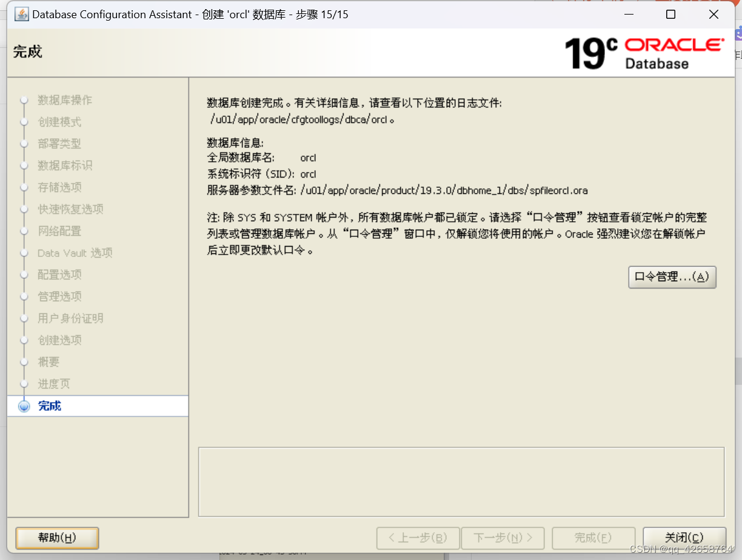Click the 系统标识符 (SID) value orcl
The image size is (742, 560).
point(308,174)
